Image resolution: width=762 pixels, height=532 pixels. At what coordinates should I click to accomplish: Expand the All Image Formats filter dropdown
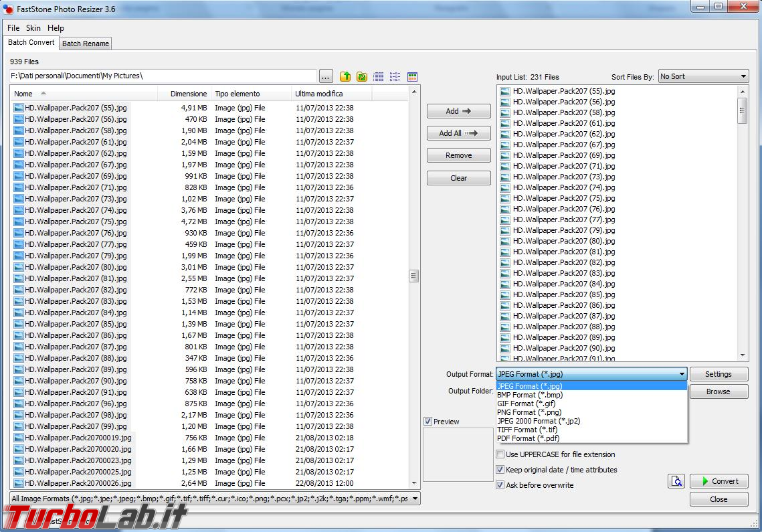coord(415,499)
